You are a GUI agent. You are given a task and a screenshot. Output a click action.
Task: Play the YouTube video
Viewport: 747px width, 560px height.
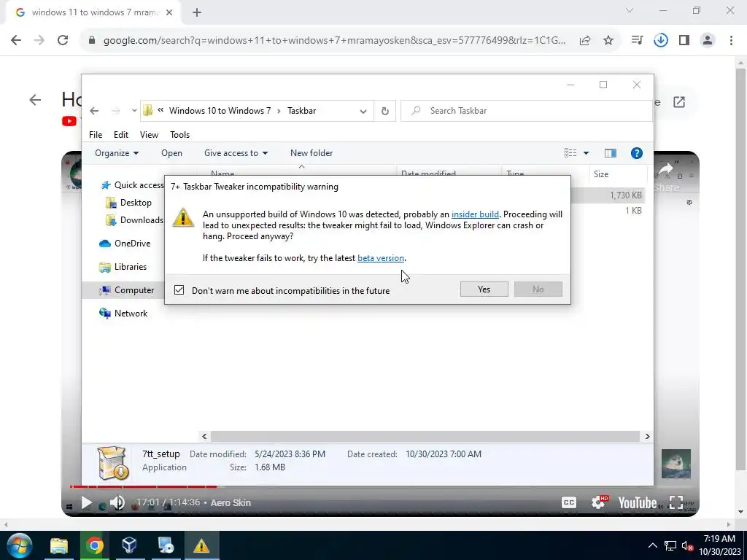(x=86, y=503)
